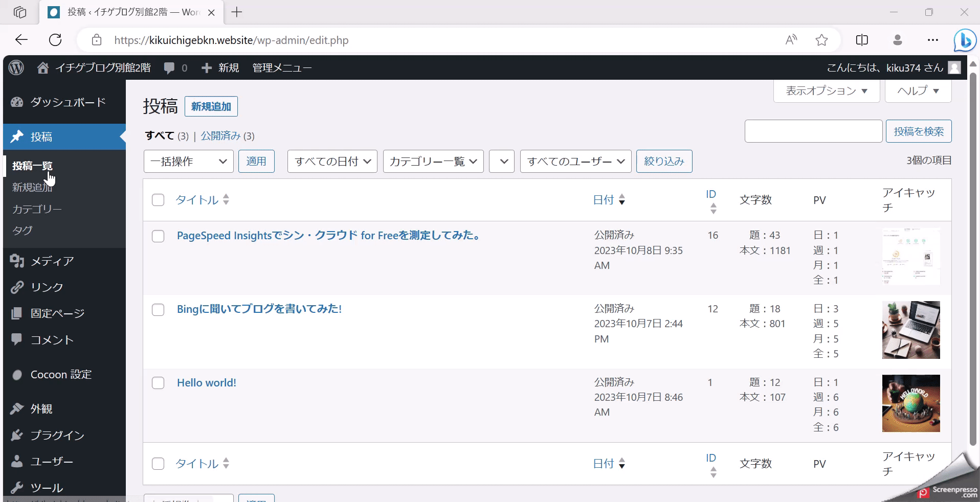Refresh the page with the reload icon
The width and height of the screenshot is (980, 502).
pyautogui.click(x=55, y=40)
